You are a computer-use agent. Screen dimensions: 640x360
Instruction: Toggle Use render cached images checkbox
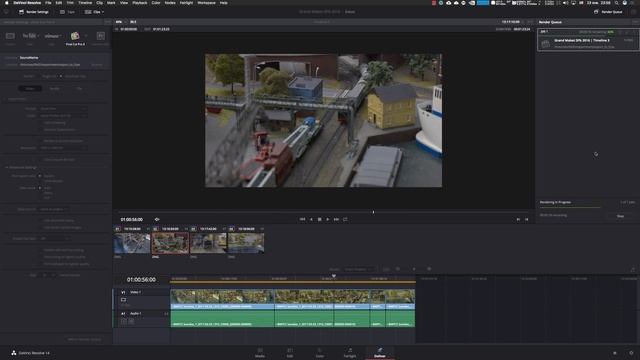41,227
